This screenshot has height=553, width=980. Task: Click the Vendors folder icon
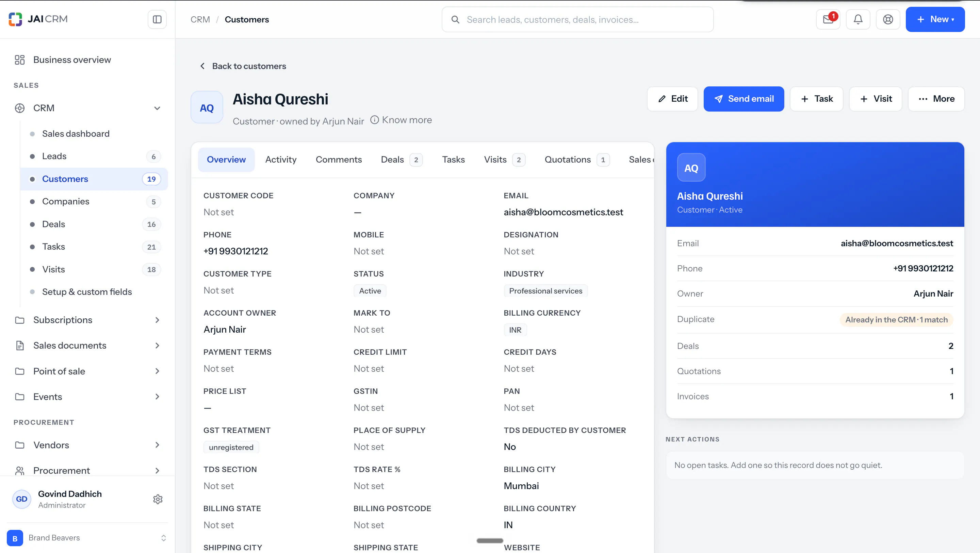pos(20,445)
